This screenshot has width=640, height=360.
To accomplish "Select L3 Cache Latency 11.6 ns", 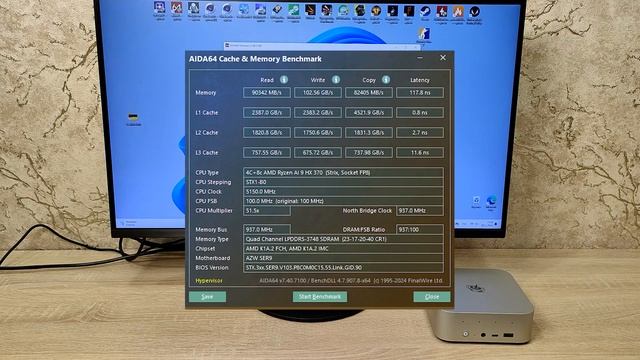I will point(420,153).
